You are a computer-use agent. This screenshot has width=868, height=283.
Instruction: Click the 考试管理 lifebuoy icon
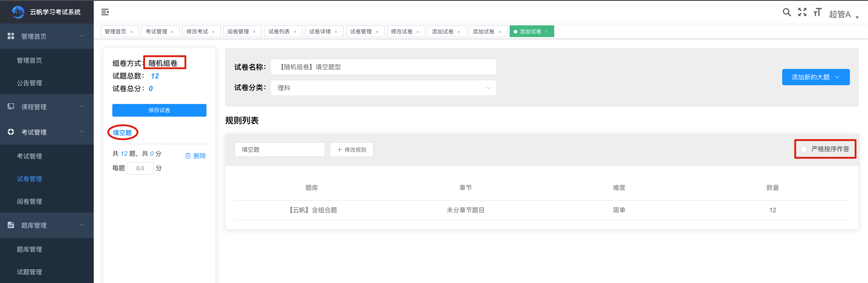click(11, 132)
